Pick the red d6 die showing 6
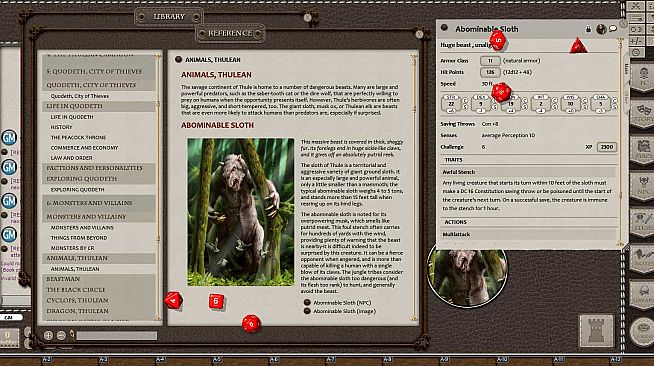The image size is (654, 366). (x=216, y=301)
